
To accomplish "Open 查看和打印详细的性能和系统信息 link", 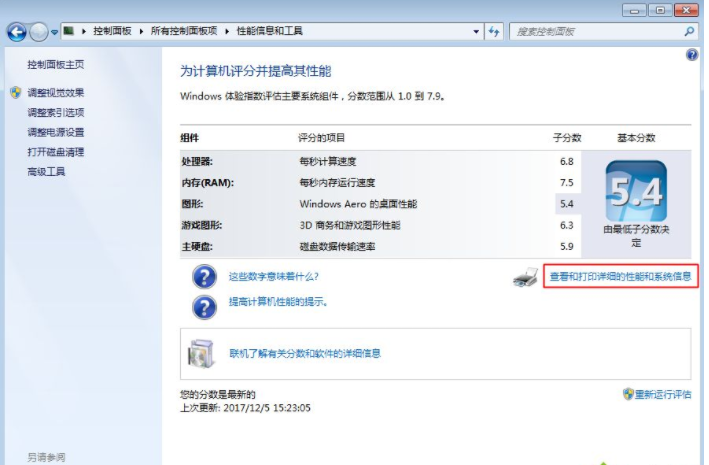I will point(618,276).
